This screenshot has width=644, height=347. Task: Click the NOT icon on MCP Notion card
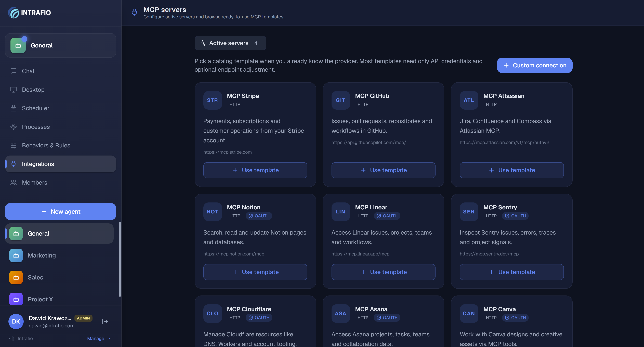pos(213,212)
